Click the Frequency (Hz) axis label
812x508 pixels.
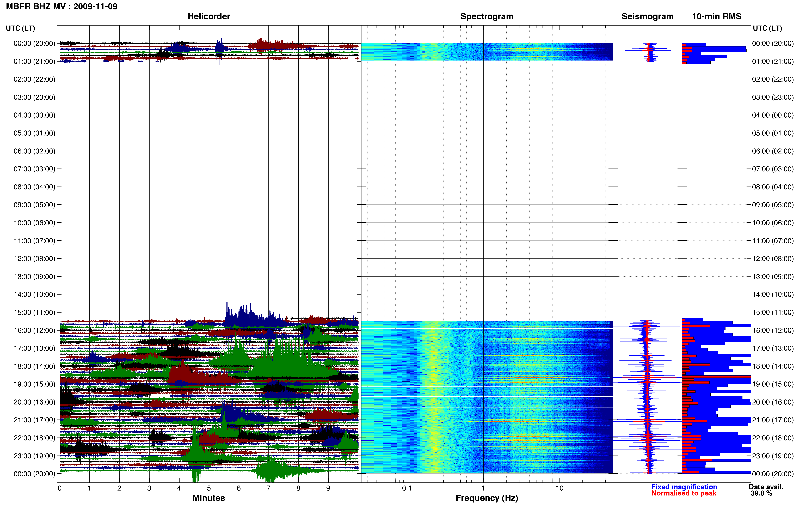(487, 498)
